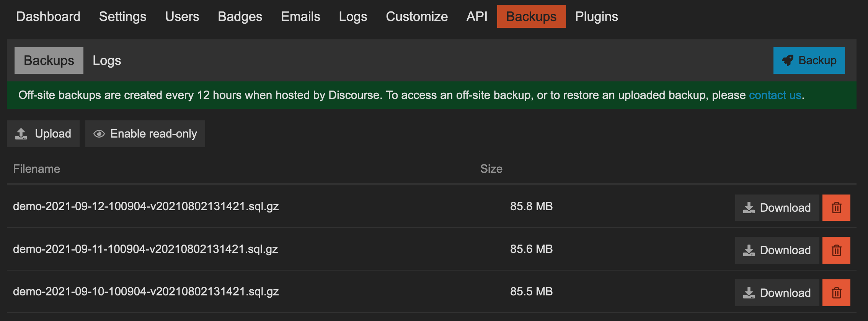
Task: Download the demo-2021-09-11 backup file
Action: click(x=777, y=250)
